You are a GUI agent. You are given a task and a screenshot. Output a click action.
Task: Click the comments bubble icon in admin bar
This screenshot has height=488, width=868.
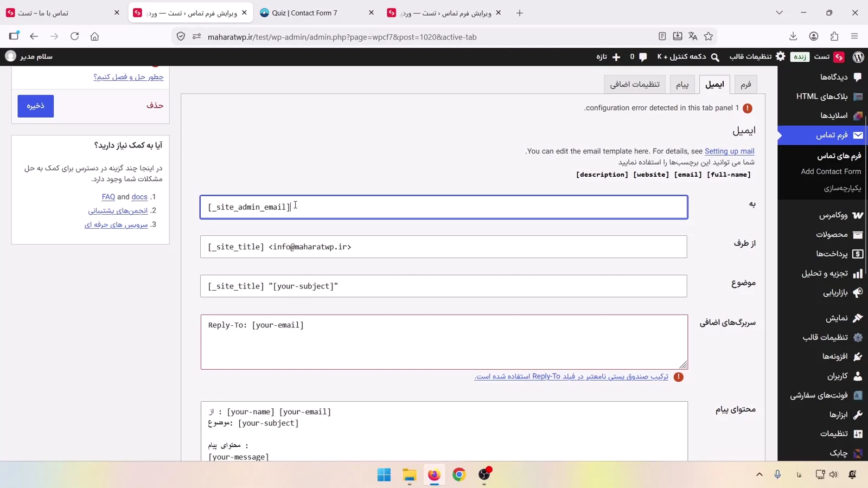coord(643,57)
